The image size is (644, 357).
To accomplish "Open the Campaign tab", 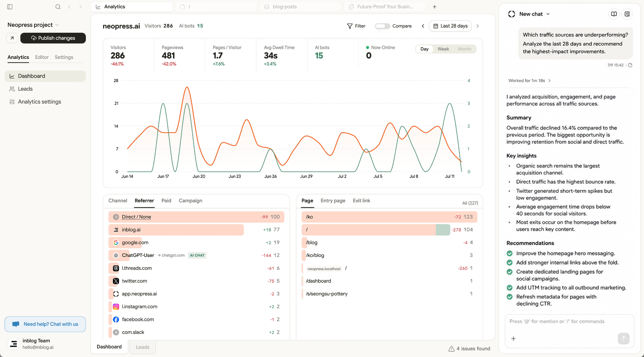I will click(x=190, y=201).
